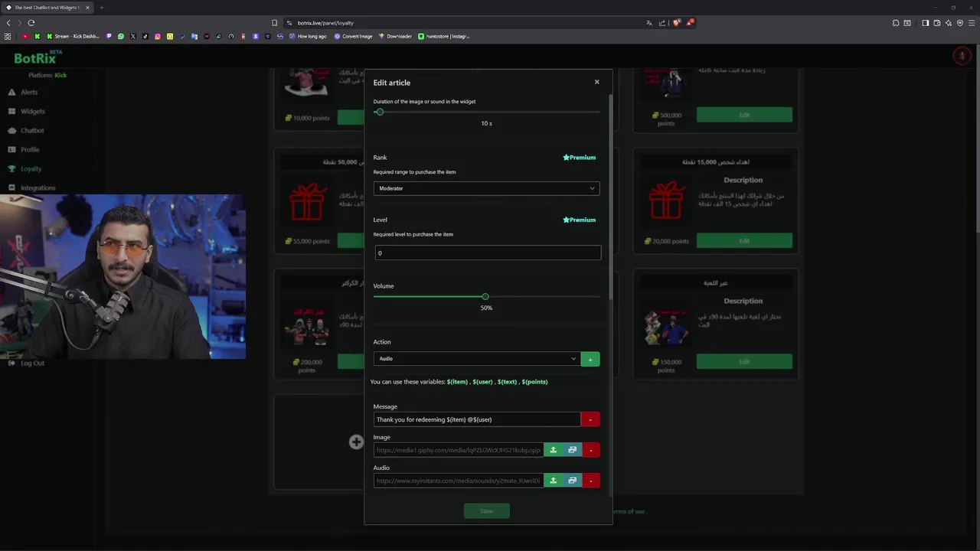Open a new browser tab
The height and width of the screenshot is (551, 980).
[101, 8]
